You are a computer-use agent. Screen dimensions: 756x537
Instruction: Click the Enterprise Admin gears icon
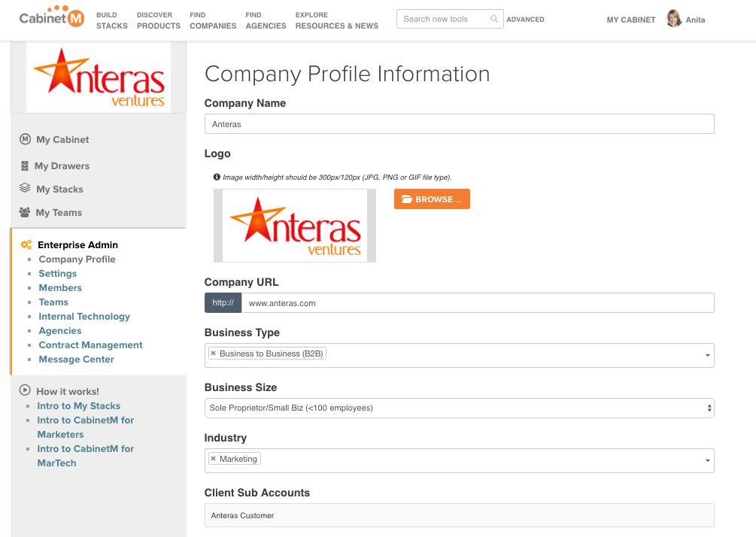(26, 244)
